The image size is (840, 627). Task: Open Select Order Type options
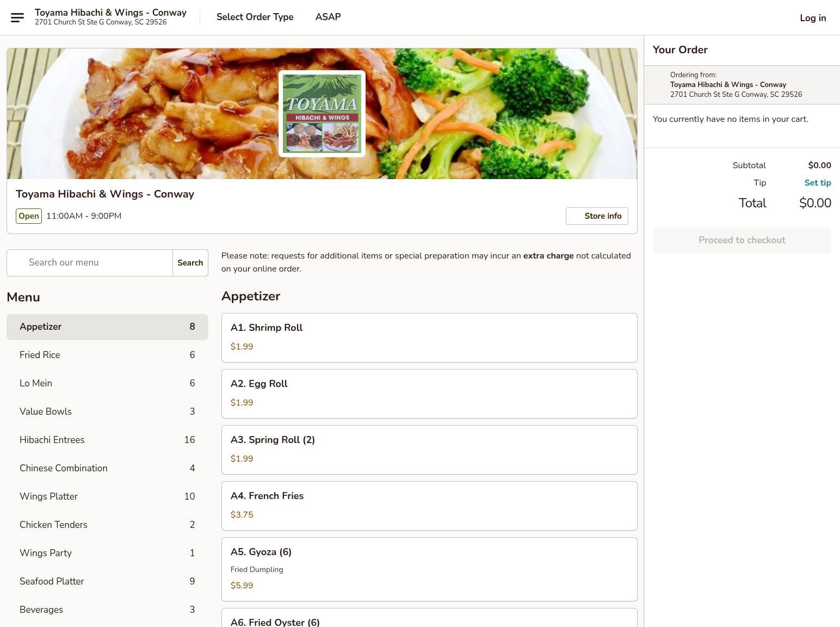click(x=255, y=17)
